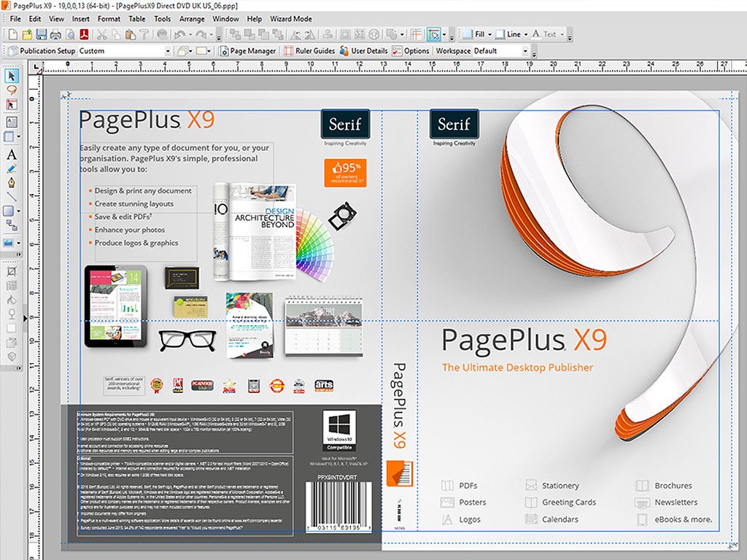Open the Undo history dropdown arrow
The image size is (747, 560).
pyautogui.click(x=190, y=35)
